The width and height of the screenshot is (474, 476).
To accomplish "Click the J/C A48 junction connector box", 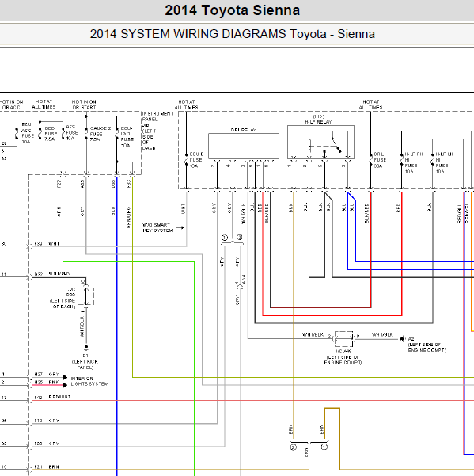I will [x=343, y=339].
